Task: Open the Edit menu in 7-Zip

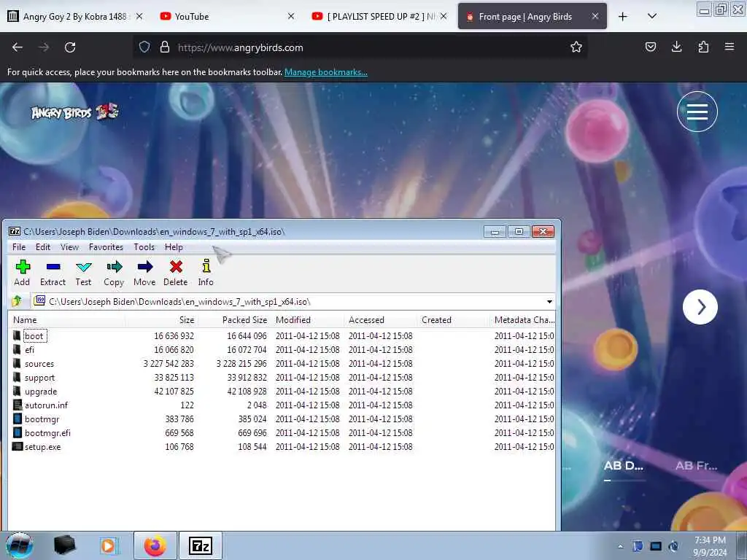Action: click(43, 247)
